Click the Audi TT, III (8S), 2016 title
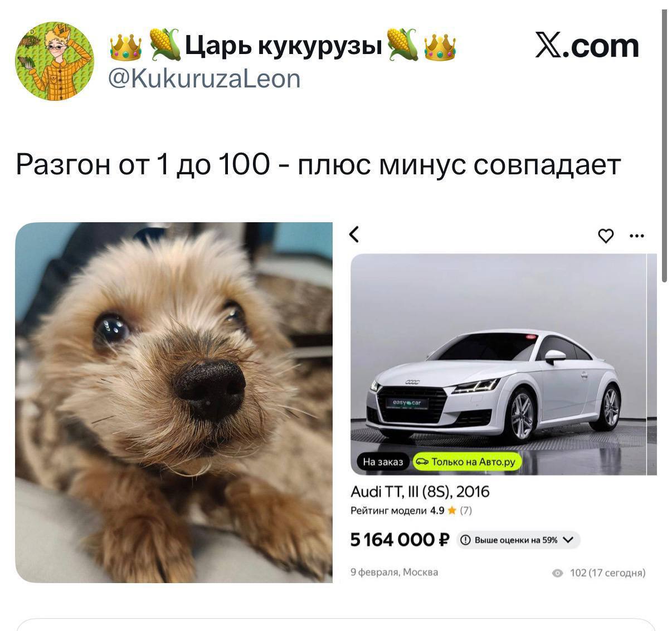Image resolution: width=672 pixels, height=631 pixels. click(x=420, y=492)
